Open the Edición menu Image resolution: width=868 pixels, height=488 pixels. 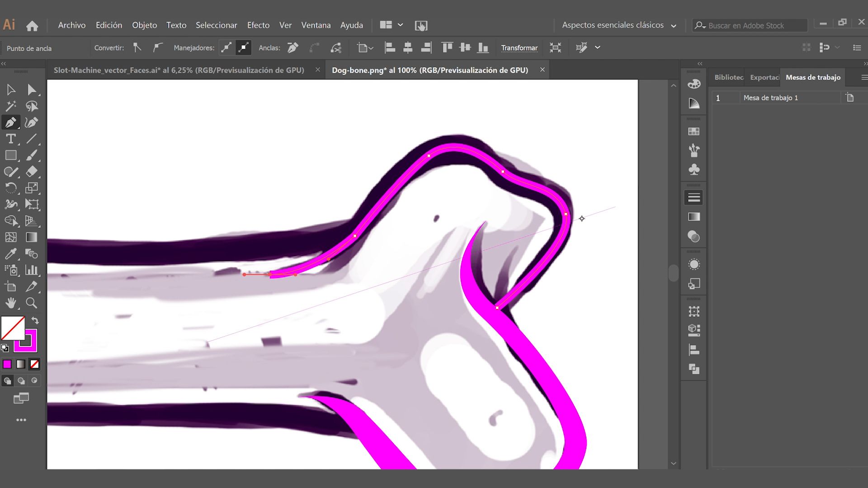(x=109, y=25)
